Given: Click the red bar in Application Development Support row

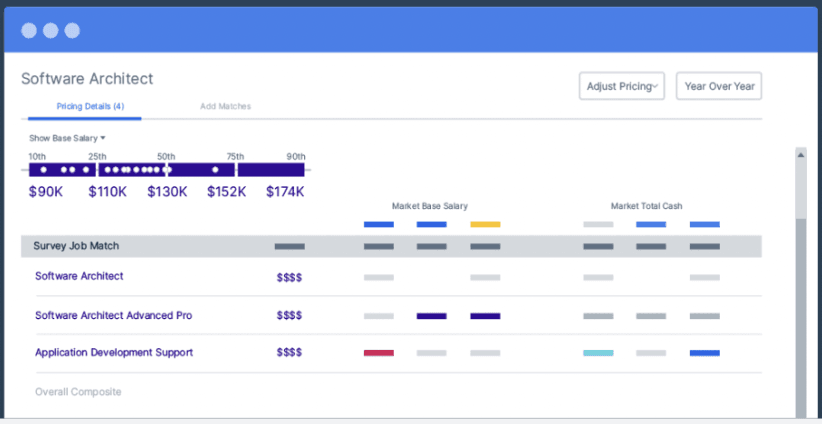Looking at the screenshot, I should [378, 352].
